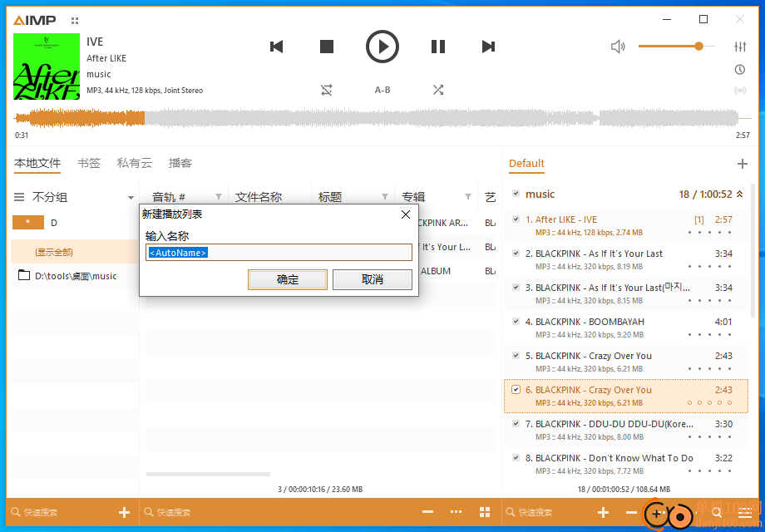Image resolution: width=765 pixels, height=532 pixels.
Task: Uncheck track 2 As If It's Your Last
Action: pos(516,253)
